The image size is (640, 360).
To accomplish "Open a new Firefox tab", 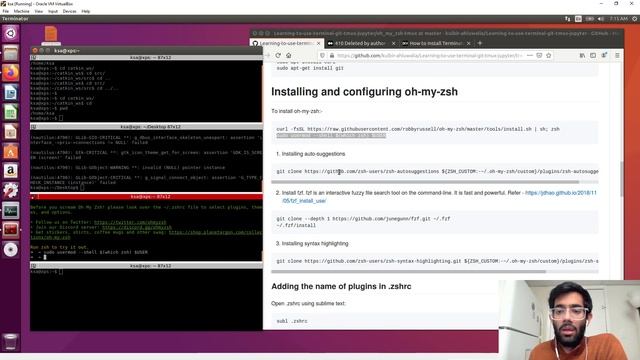I will coord(480,43).
